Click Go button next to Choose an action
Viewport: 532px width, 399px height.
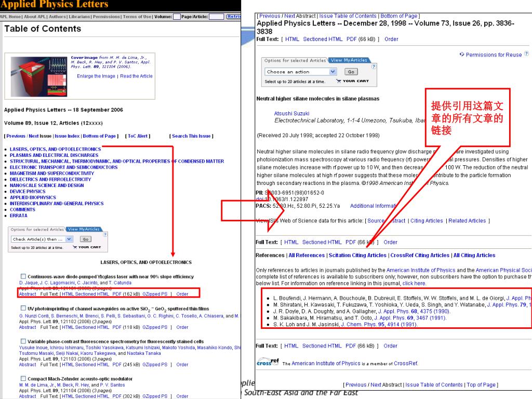point(351,72)
